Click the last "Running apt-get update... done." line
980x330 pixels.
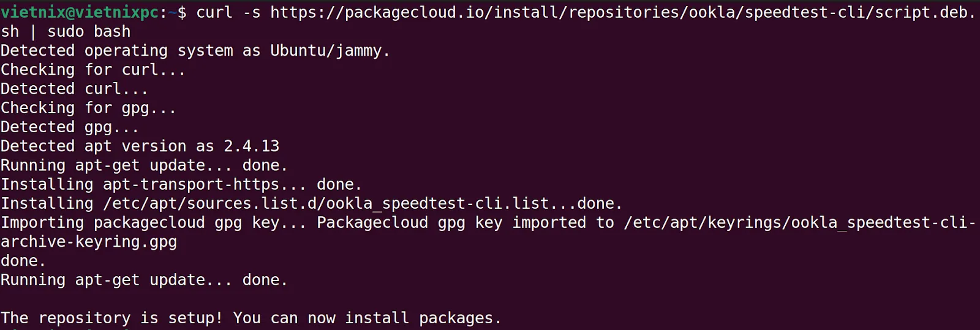click(144, 280)
